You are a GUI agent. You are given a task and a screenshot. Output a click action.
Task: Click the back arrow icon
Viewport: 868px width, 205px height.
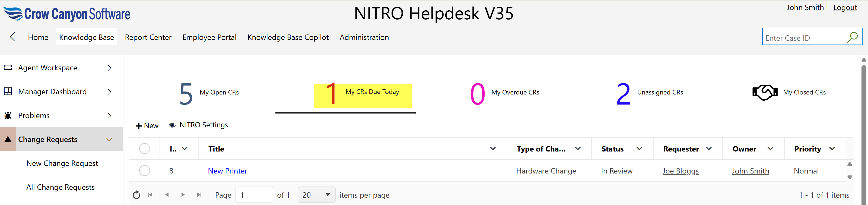pos(12,37)
